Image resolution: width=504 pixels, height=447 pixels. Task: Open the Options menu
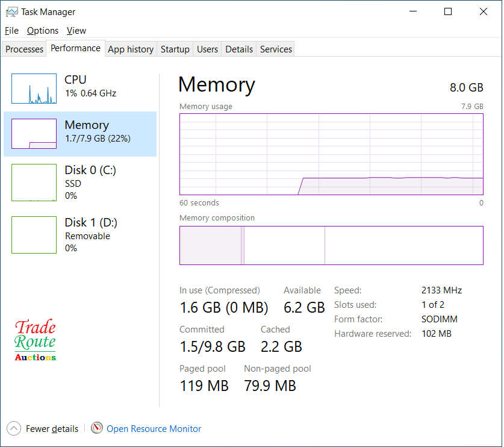coord(43,31)
